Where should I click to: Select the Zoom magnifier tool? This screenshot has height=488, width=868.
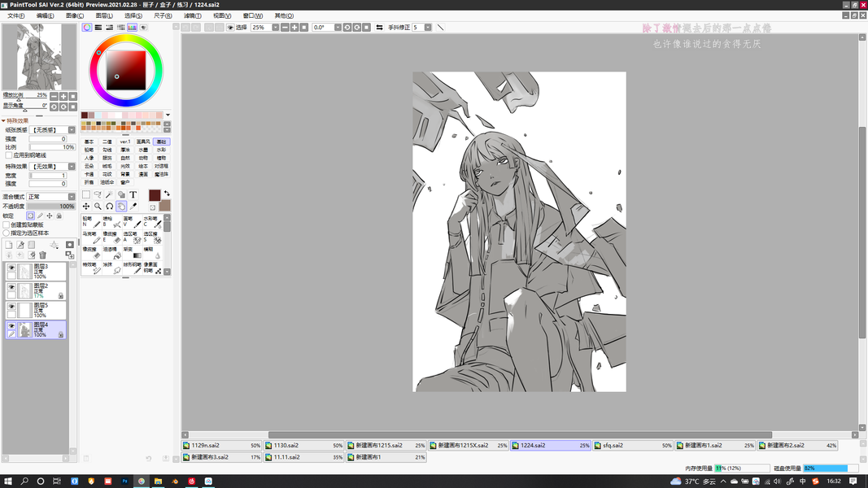pos(98,207)
